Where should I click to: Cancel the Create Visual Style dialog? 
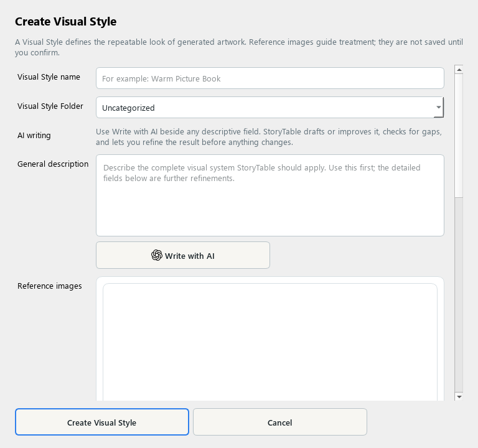click(x=280, y=422)
